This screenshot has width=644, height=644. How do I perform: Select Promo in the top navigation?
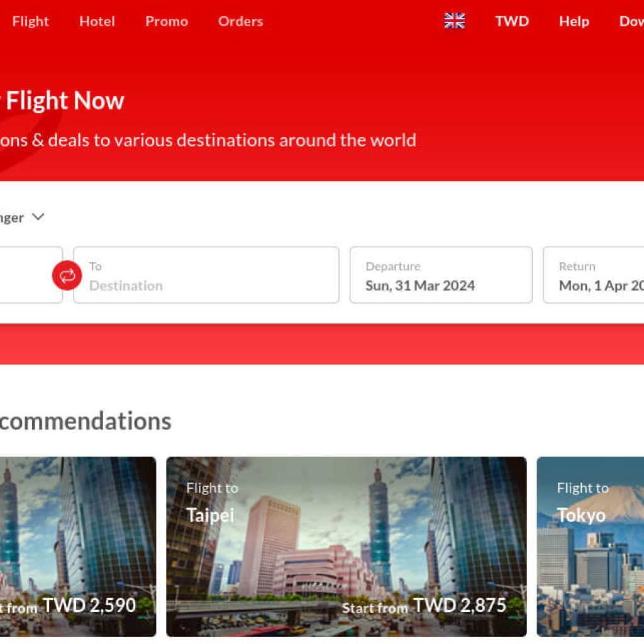pos(167,21)
